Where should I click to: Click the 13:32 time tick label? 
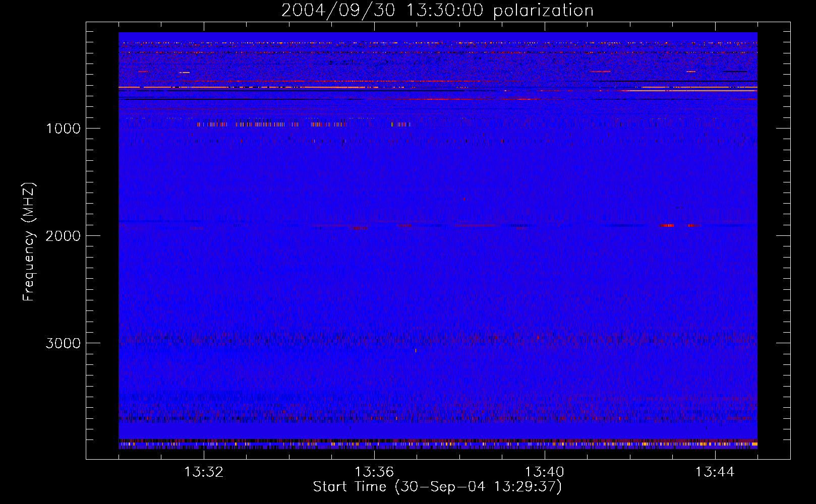click(x=204, y=472)
